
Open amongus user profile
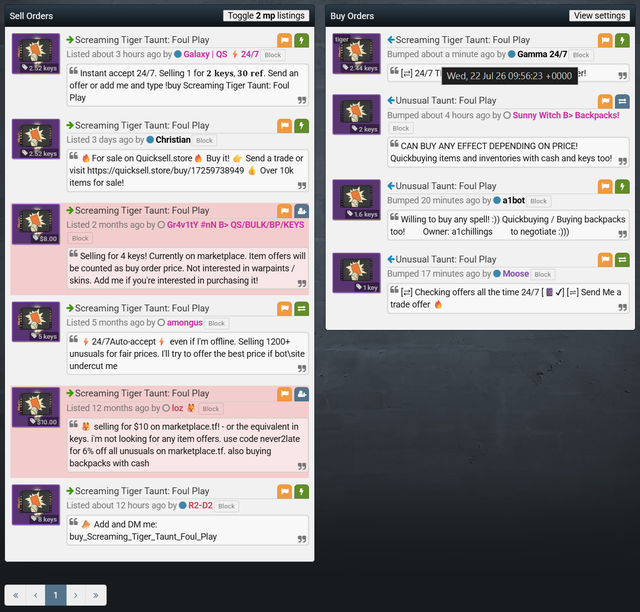tap(184, 323)
